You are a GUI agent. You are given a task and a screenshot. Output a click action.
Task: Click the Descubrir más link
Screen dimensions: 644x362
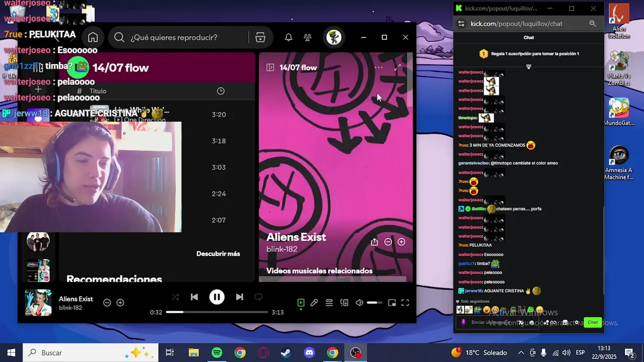point(218,254)
